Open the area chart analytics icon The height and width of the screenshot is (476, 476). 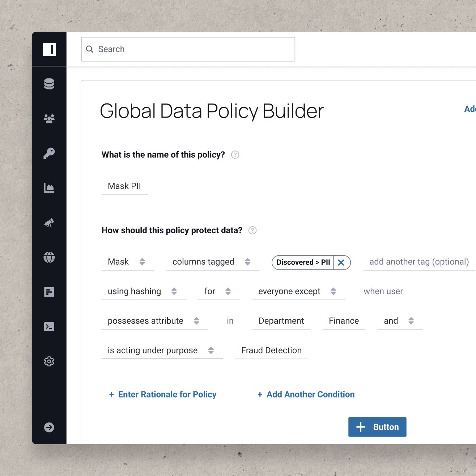pos(49,188)
